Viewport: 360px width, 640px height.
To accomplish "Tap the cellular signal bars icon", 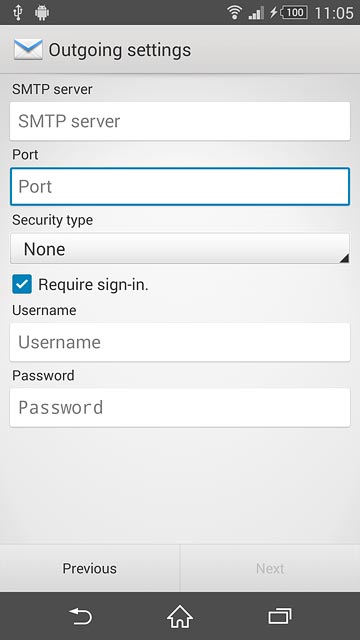I will [256, 13].
